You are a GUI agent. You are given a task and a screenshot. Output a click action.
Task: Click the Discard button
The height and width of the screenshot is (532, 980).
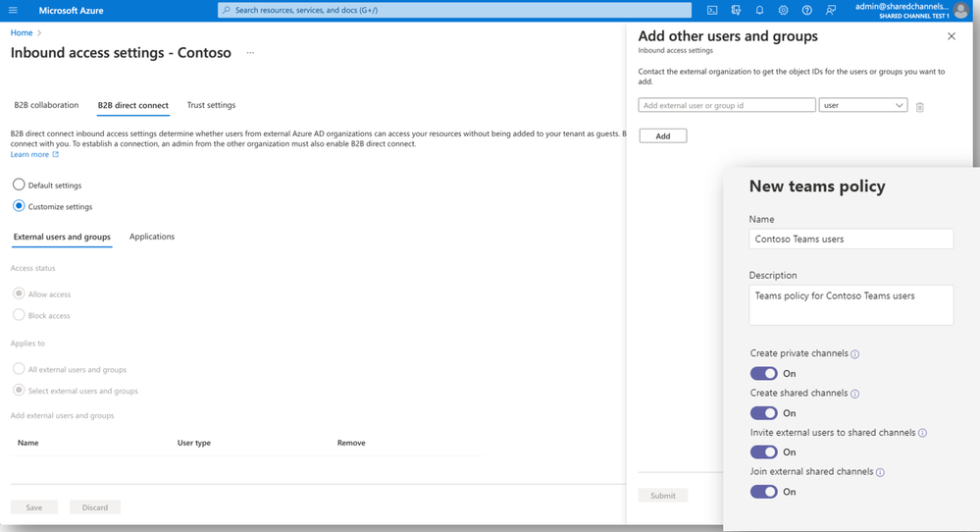coord(95,507)
